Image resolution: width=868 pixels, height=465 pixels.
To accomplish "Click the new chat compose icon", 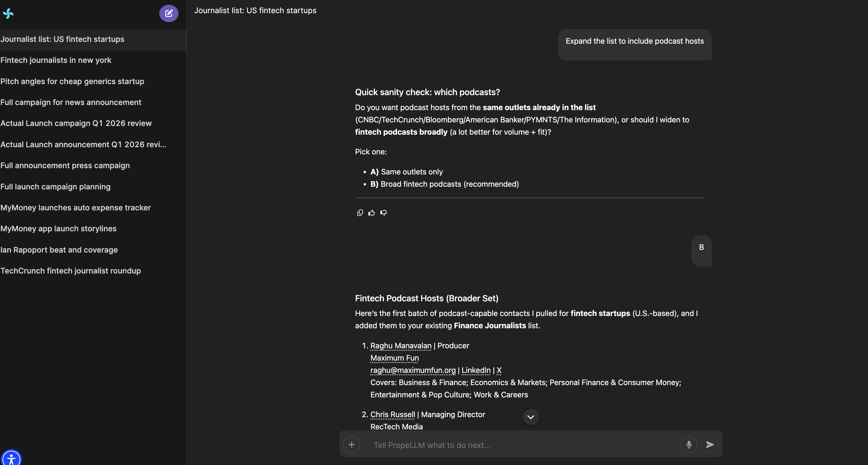I will point(169,13).
